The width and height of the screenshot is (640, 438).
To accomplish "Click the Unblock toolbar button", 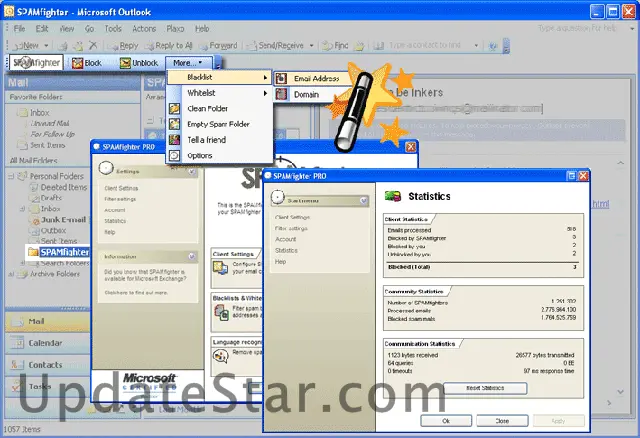I will click(139, 63).
